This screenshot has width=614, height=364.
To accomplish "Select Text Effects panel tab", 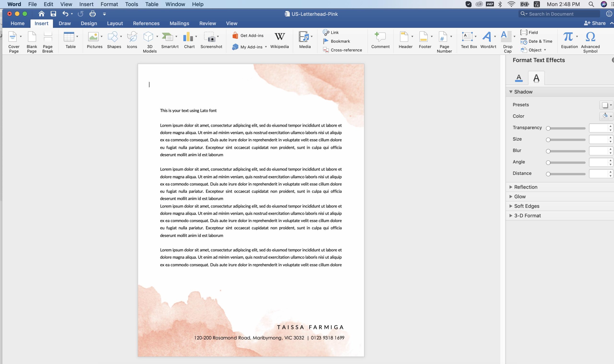I will [536, 78].
